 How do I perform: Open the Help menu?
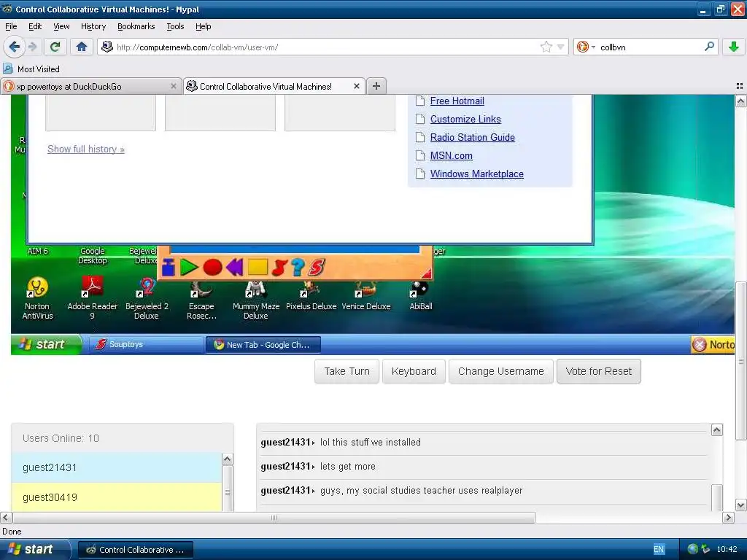(204, 26)
